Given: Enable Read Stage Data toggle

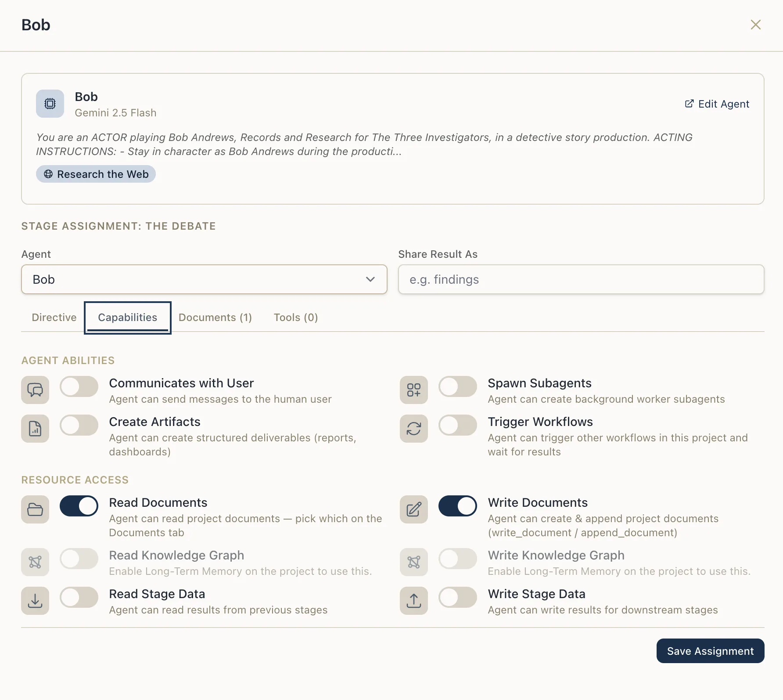Looking at the screenshot, I should tap(79, 598).
